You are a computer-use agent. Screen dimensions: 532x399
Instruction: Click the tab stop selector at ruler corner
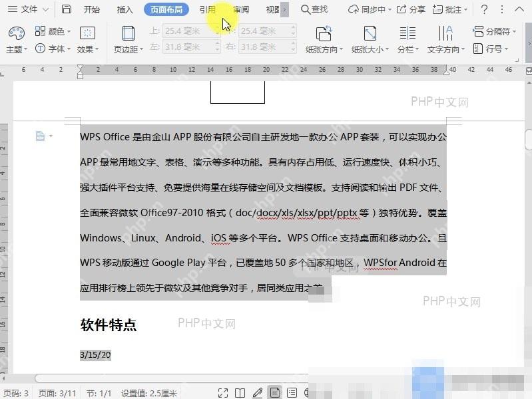3,74
